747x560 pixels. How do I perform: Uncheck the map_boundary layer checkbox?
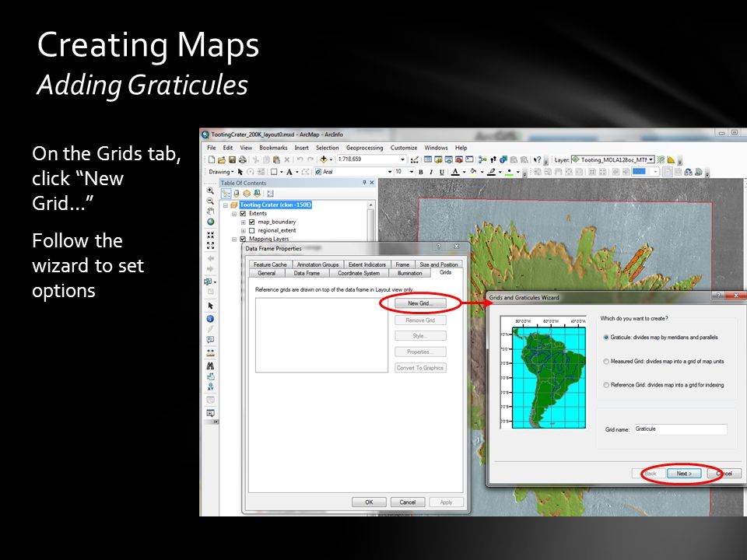[251, 222]
